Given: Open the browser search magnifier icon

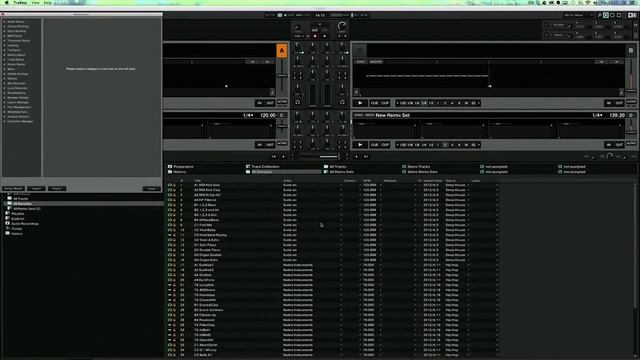Looking at the screenshot, I should click(x=599, y=15).
